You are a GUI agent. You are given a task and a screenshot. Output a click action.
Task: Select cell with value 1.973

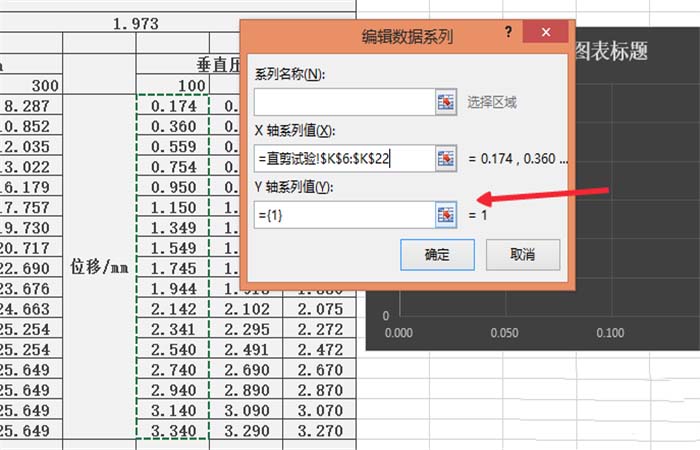(136, 23)
